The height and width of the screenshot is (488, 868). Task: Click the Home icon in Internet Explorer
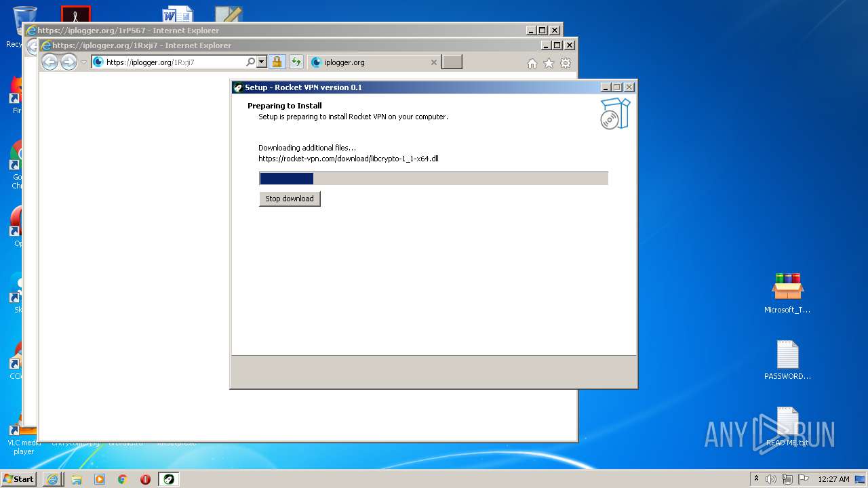coord(532,63)
